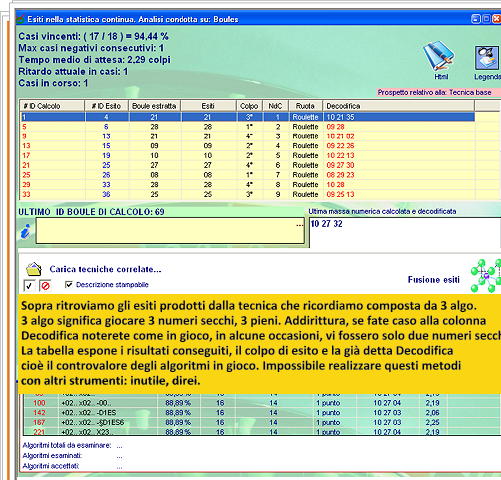501x480 pixels.
Task: Click ULTIMO ID BOULE DI CALCOLO label
Action: pyautogui.click(x=91, y=212)
